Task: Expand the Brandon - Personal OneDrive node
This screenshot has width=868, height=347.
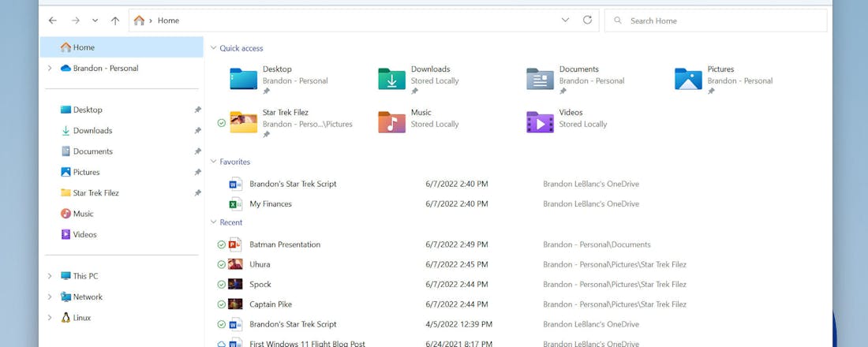Action: click(x=49, y=68)
